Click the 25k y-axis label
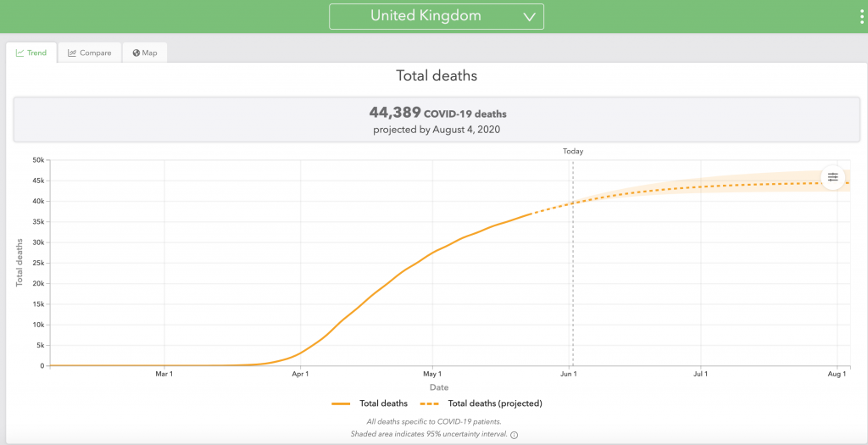 tap(39, 263)
